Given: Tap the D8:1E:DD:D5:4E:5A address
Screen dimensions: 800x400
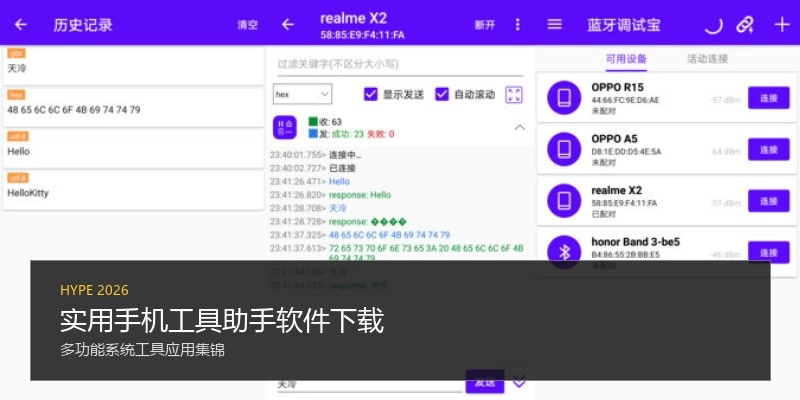Looking at the screenshot, I should [626, 152].
